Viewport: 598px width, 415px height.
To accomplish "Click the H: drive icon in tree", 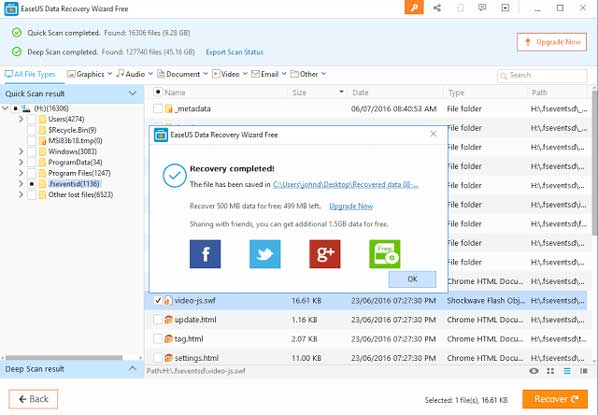I will point(26,109).
